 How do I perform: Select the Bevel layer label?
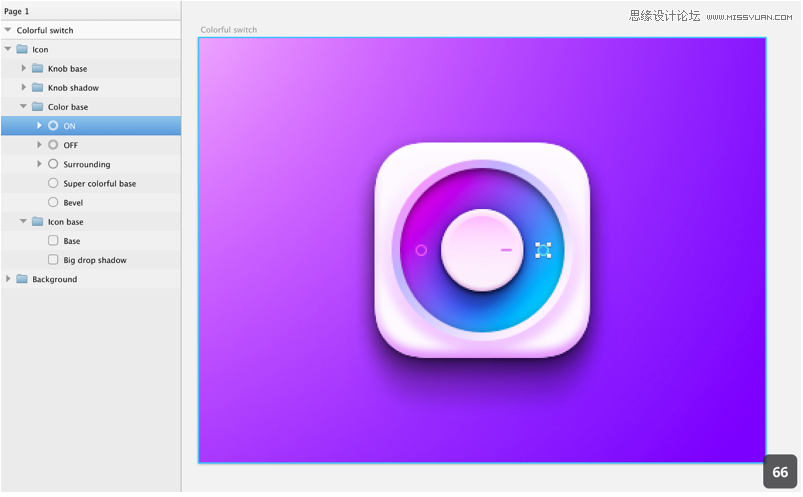click(x=73, y=203)
